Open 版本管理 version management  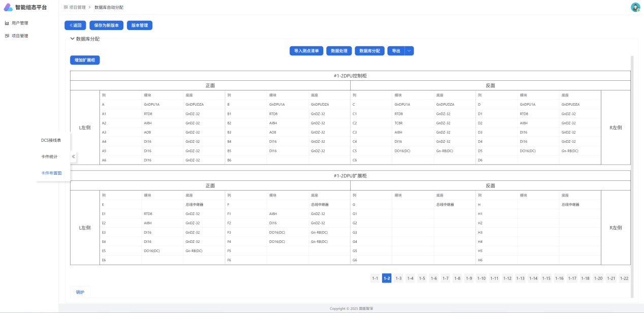(140, 25)
